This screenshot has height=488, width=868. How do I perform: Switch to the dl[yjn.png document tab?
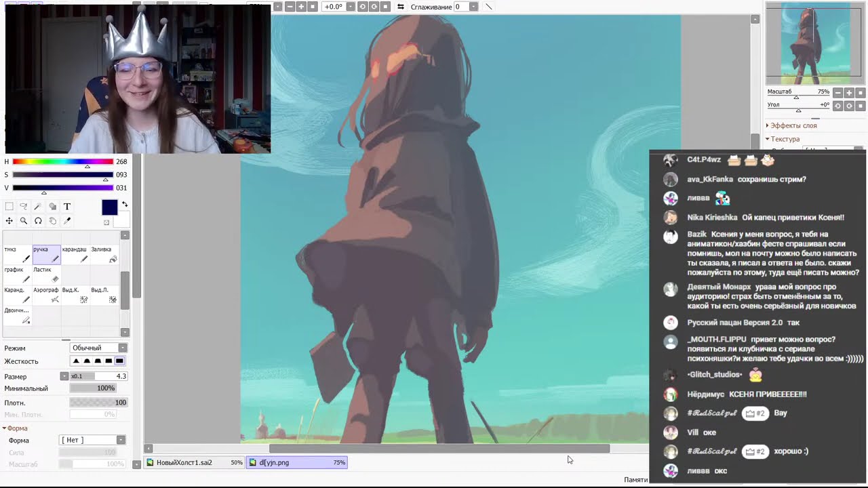pyautogui.click(x=297, y=462)
